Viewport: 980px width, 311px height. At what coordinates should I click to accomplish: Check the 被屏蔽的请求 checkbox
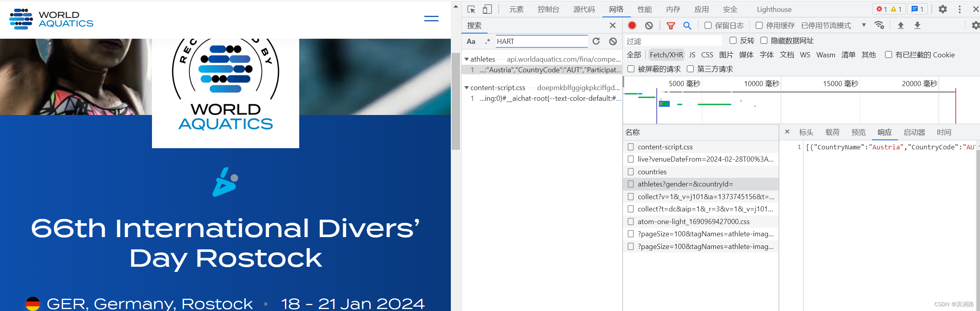[x=631, y=69]
